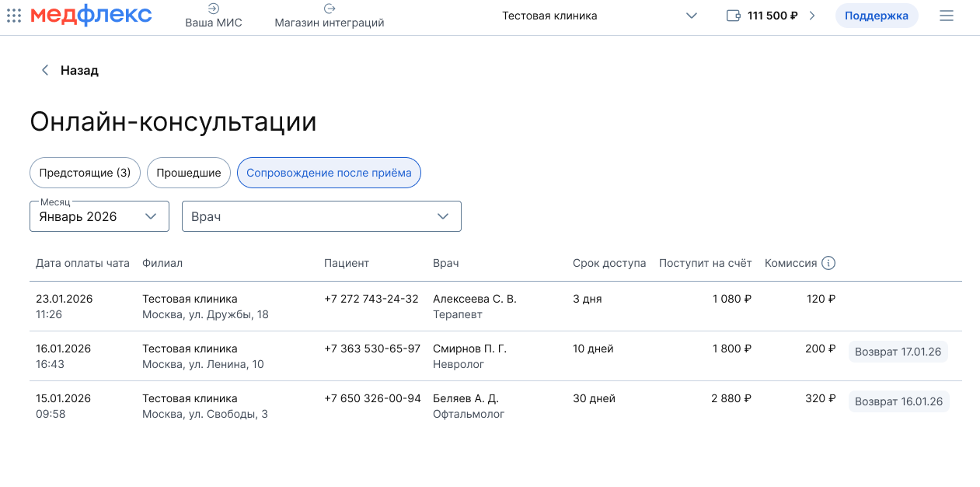Open the apps grid menu icon
Image resolution: width=980 pixels, height=487 pixels.
(14, 16)
